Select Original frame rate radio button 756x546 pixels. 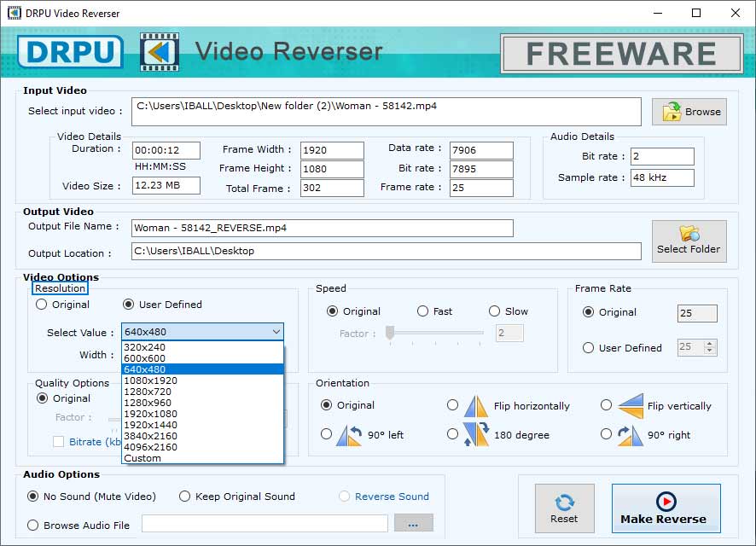[x=588, y=312]
